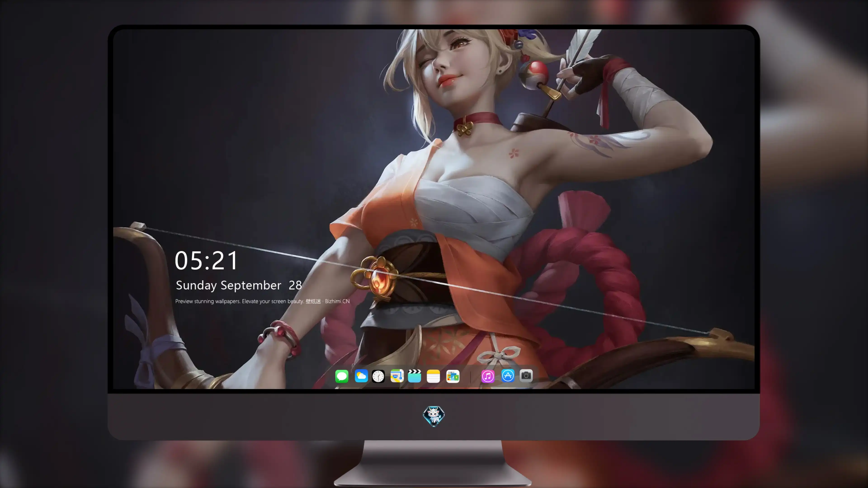Open the blue App Store icon
The width and height of the screenshot is (868, 488).
508,375
